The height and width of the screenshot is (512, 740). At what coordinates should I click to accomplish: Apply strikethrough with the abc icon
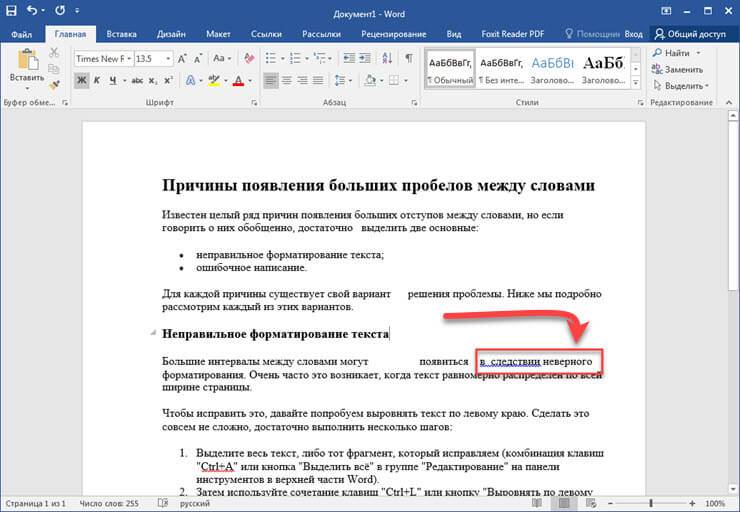[x=137, y=81]
